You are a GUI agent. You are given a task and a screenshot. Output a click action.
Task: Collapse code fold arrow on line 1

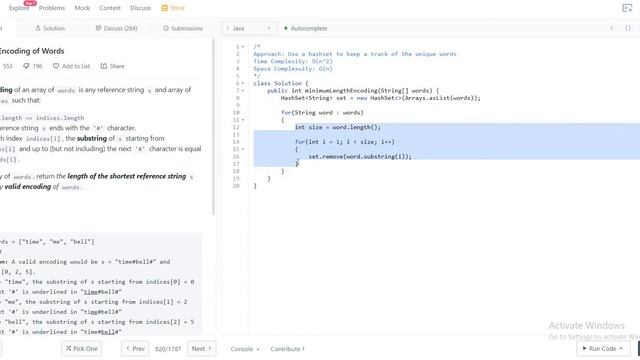pos(243,47)
